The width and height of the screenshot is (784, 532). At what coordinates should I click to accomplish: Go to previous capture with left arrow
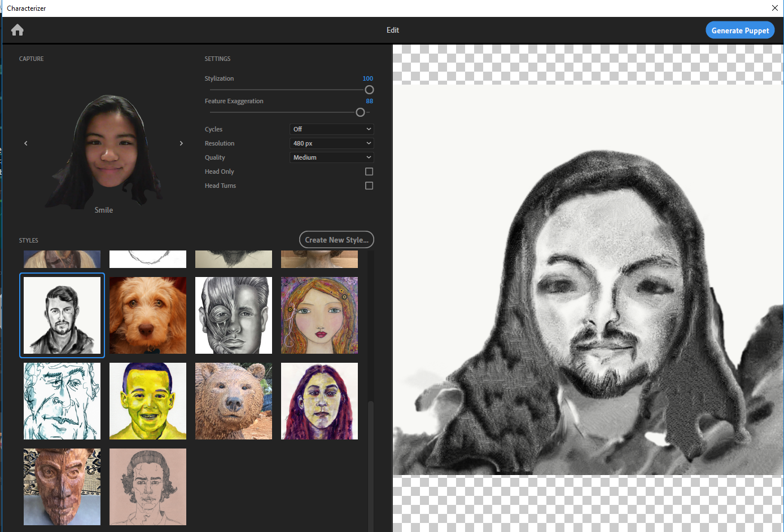[26, 143]
